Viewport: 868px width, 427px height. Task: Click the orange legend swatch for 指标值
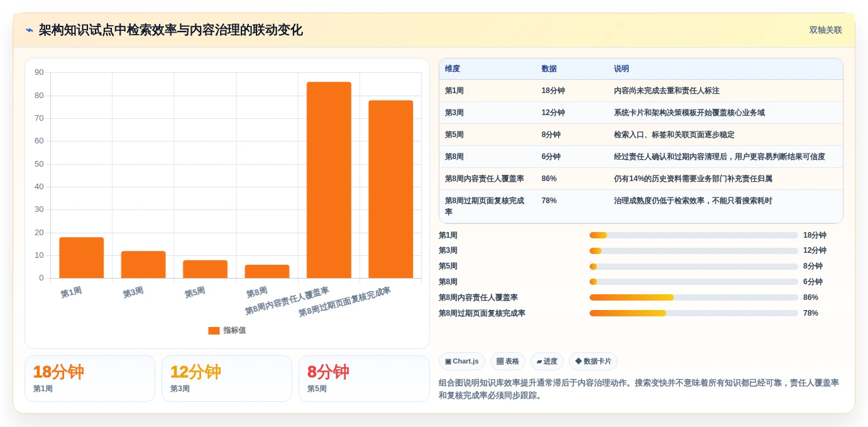214,331
